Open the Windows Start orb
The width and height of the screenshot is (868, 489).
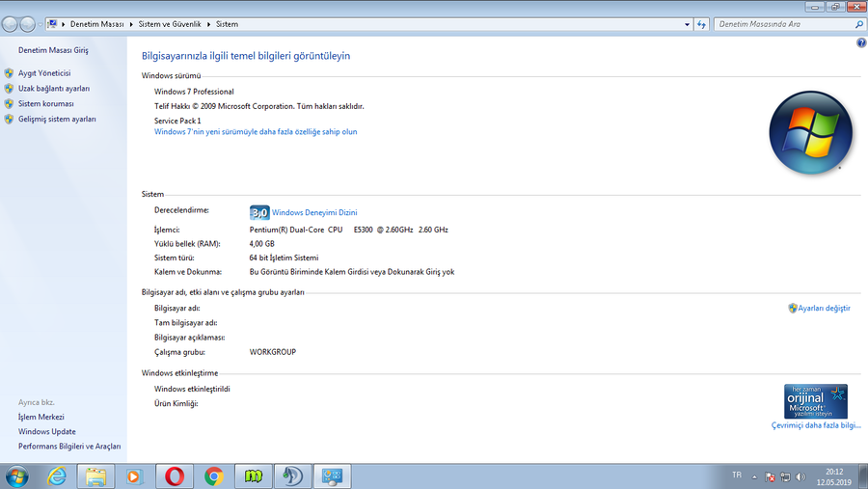16,476
